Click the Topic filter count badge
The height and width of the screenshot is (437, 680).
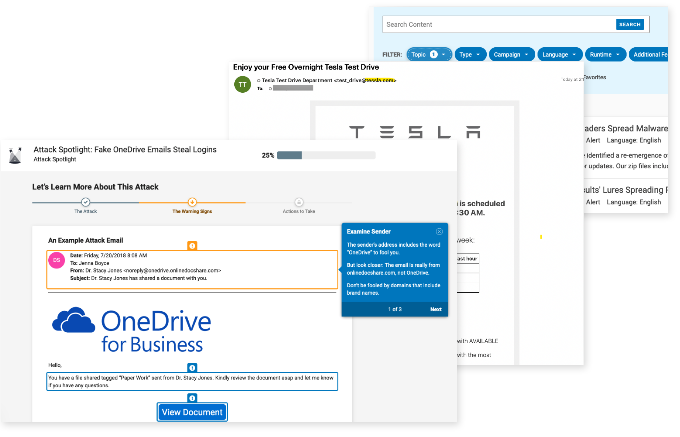[x=433, y=54]
